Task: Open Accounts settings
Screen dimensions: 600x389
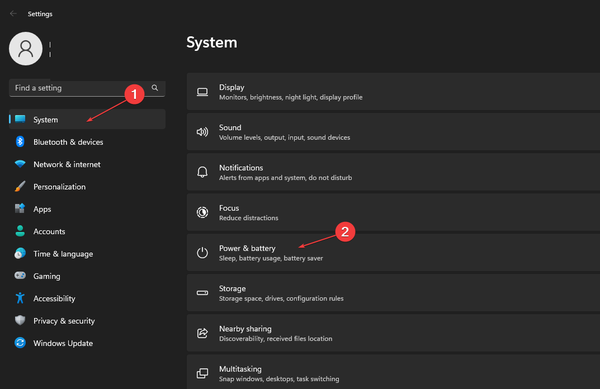Action: click(x=87, y=231)
